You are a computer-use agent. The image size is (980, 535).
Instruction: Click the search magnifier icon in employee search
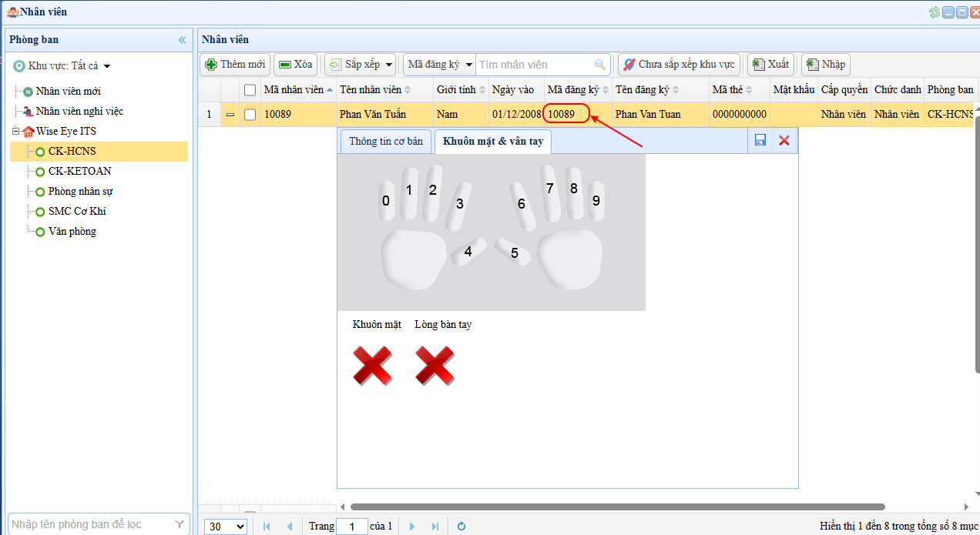pyautogui.click(x=600, y=65)
